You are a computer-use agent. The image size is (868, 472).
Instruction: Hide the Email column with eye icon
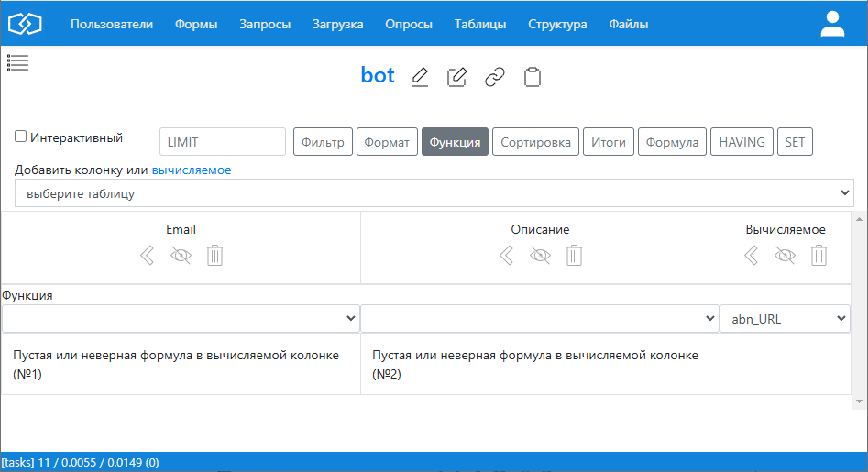pos(181,255)
